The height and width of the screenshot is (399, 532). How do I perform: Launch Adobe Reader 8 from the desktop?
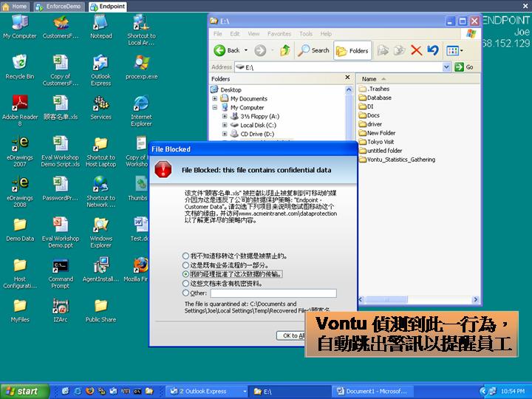tap(20, 110)
